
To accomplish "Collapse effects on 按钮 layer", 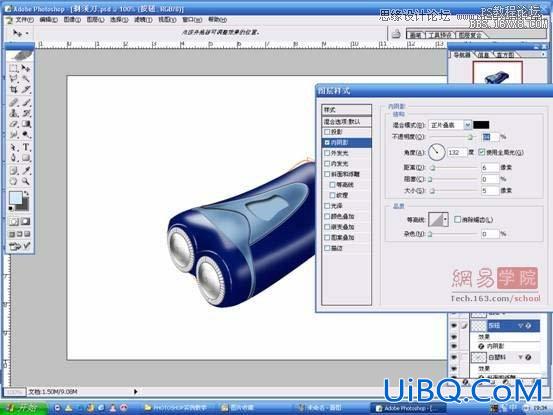I will click(x=520, y=326).
